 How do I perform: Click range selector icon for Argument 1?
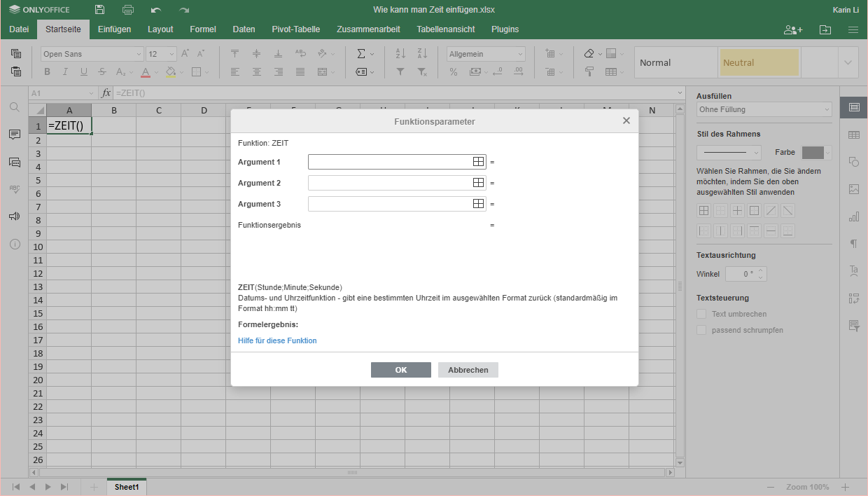click(x=479, y=162)
